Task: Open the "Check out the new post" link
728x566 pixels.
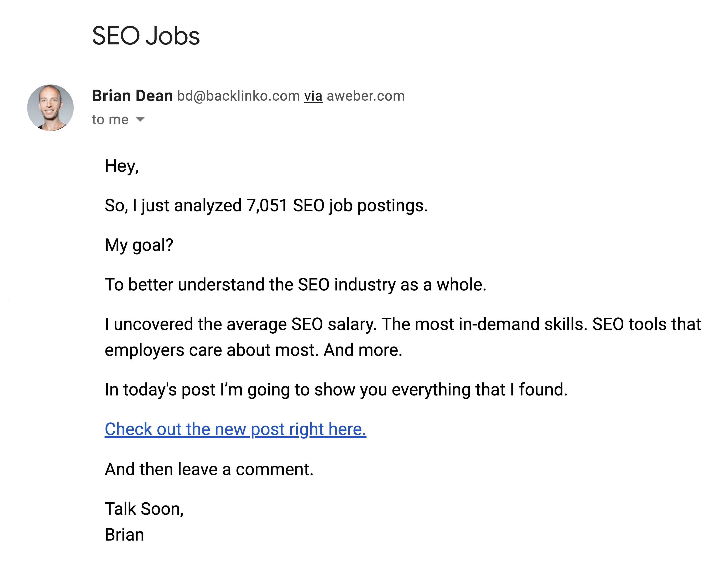Action: pyautogui.click(x=235, y=429)
